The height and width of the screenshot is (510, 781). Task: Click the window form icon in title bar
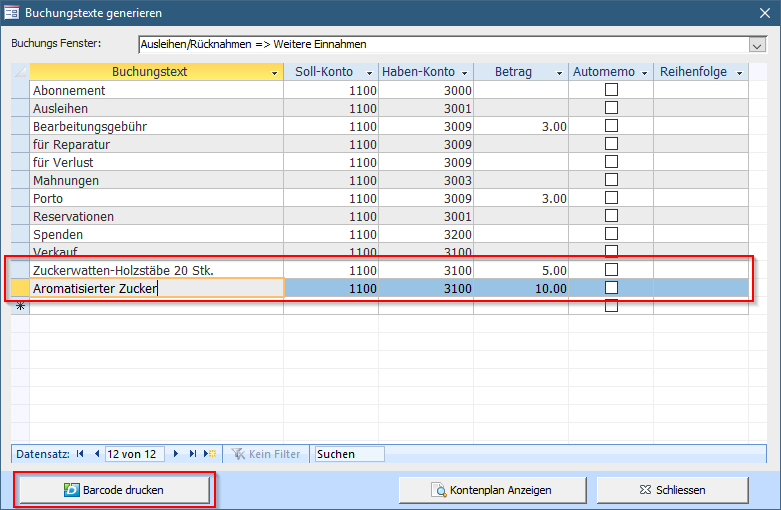[11, 12]
